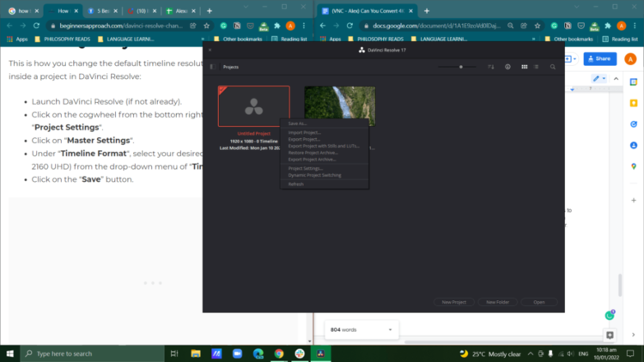Click the Untitled Project name label
644x362 pixels.
(x=254, y=133)
